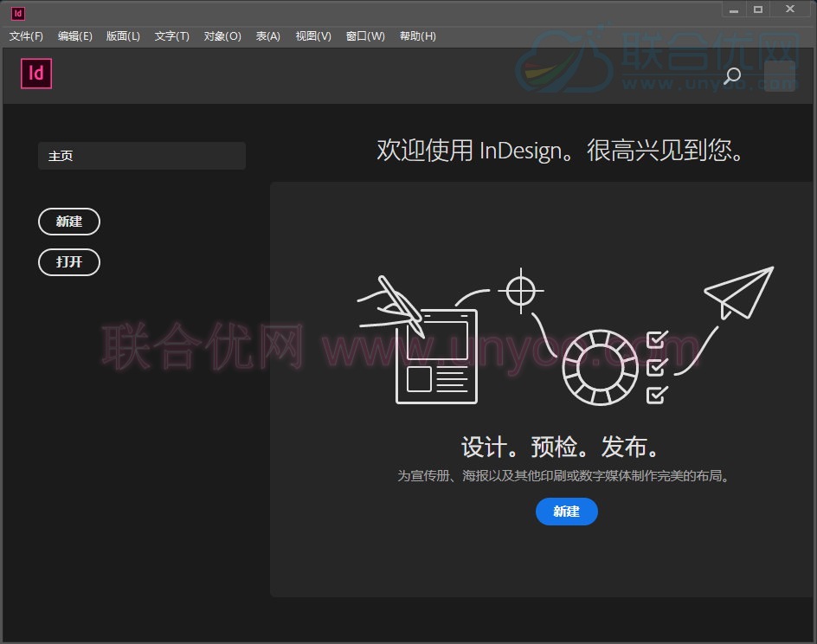The image size is (817, 644).
Task: Open the 编辑(E) menu
Action: click(75, 36)
